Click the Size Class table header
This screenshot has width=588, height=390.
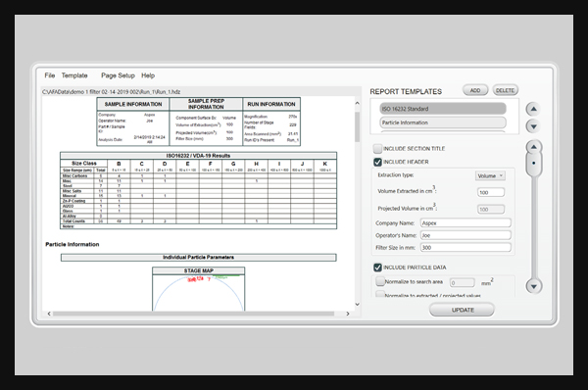(84, 163)
